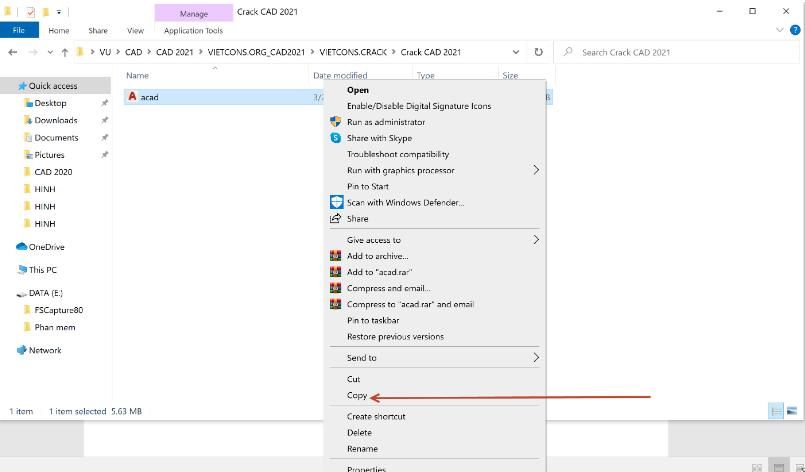Viewport: 805px width, 472px height.
Task: Sort files by the Name column header
Action: [138, 76]
